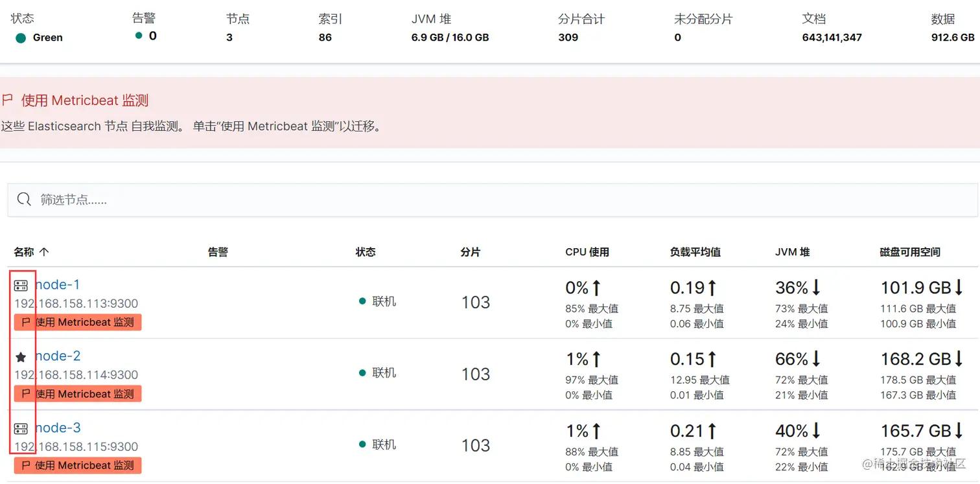This screenshot has height=484, width=980.
Task: Click the node icon beside node-1
Action: (21, 284)
